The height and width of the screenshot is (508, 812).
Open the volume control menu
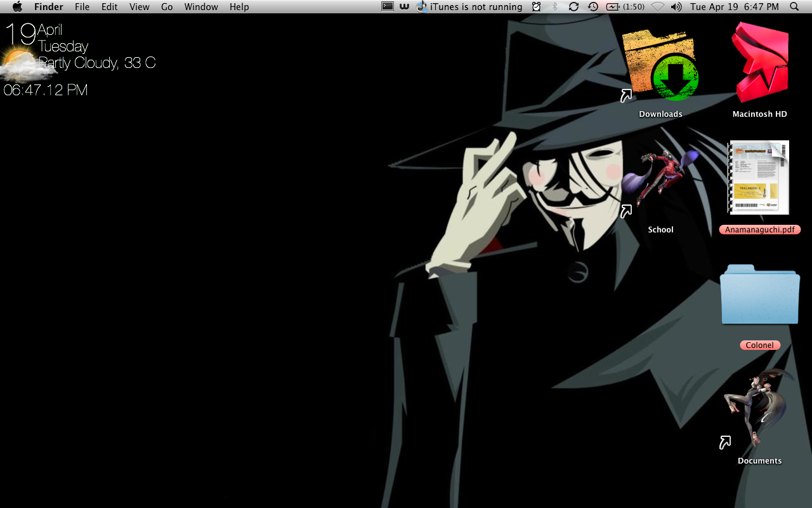click(x=676, y=6)
